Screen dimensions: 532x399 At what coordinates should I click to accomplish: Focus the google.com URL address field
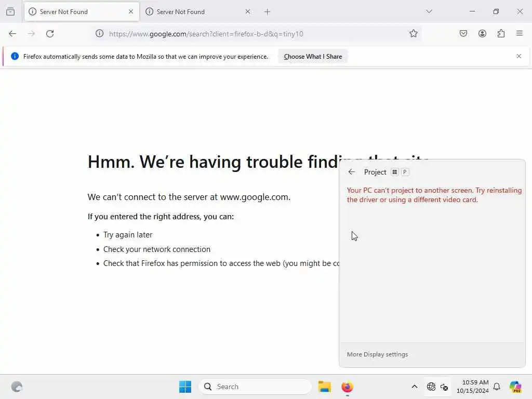point(256,34)
